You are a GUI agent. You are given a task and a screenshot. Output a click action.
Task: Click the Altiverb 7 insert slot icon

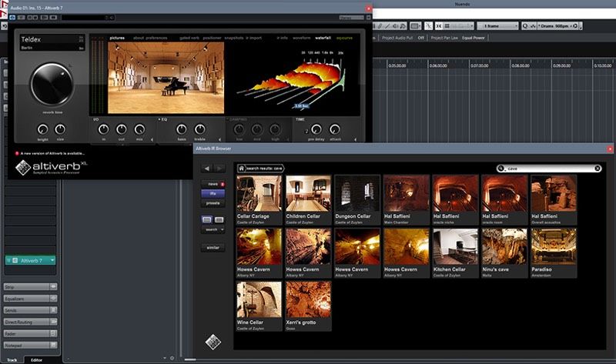(x=15, y=260)
